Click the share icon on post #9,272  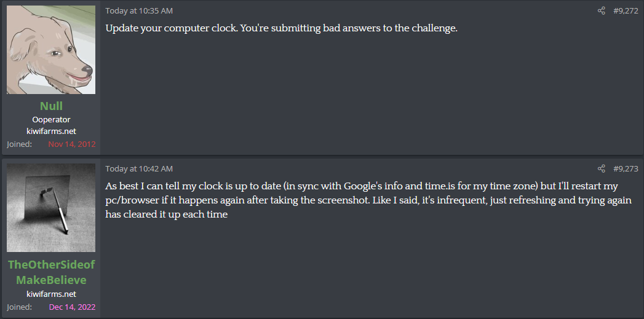tap(602, 10)
